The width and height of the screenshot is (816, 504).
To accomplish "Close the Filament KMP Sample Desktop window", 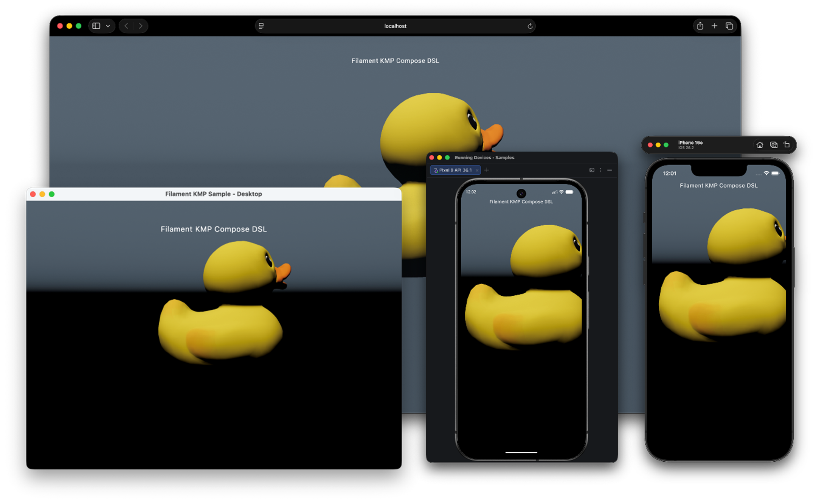I will pyautogui.click(x=33, y=194).
